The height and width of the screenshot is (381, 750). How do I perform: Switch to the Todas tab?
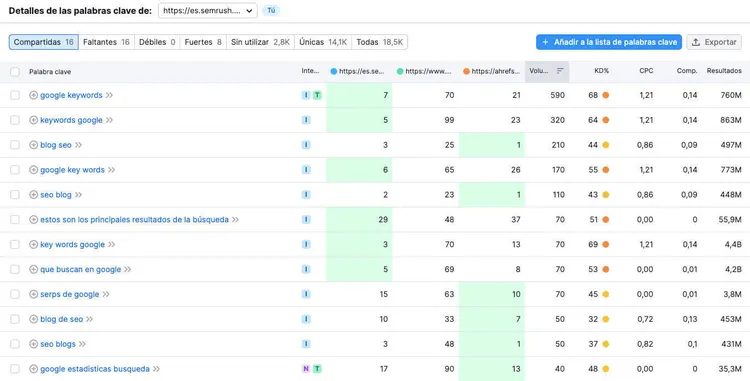[x=379, y=42]
